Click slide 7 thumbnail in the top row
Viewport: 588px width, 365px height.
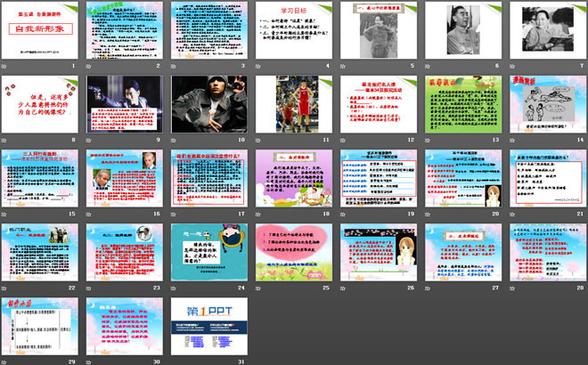tap(544, 32)
